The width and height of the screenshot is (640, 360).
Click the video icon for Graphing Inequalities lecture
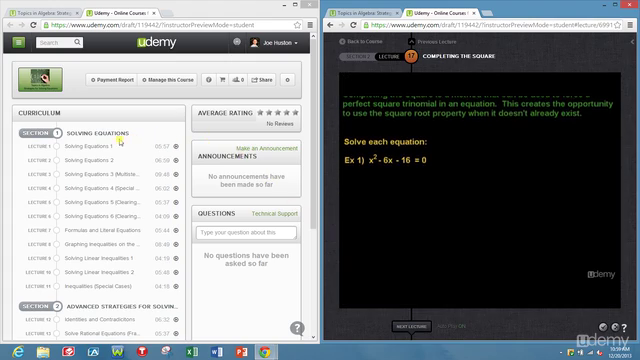176,244
